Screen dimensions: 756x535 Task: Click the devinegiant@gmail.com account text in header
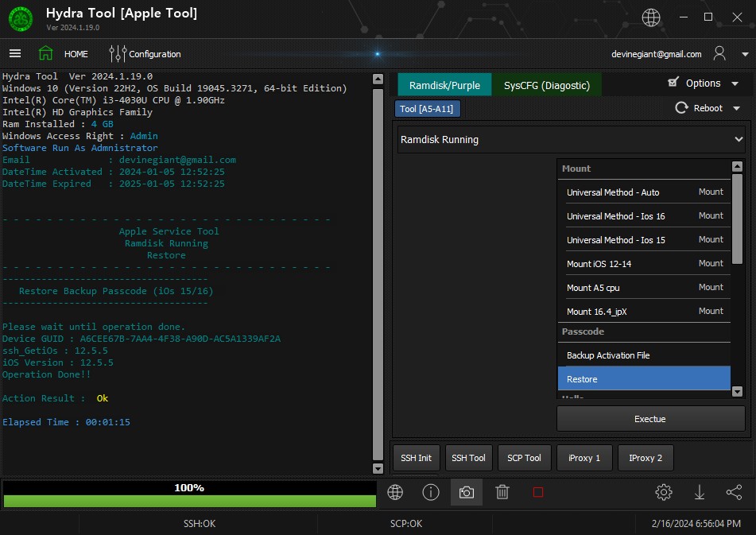click(x=656, y=54)
